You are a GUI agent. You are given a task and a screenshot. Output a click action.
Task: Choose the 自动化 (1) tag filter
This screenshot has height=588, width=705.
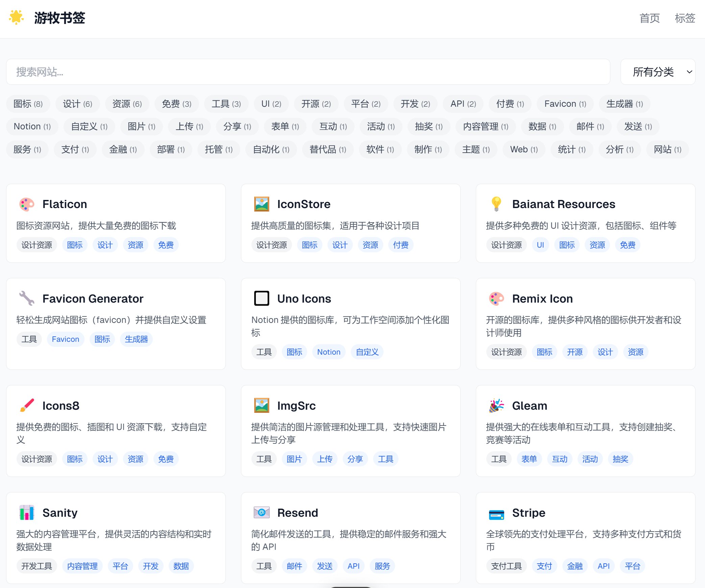click(271, 149)
